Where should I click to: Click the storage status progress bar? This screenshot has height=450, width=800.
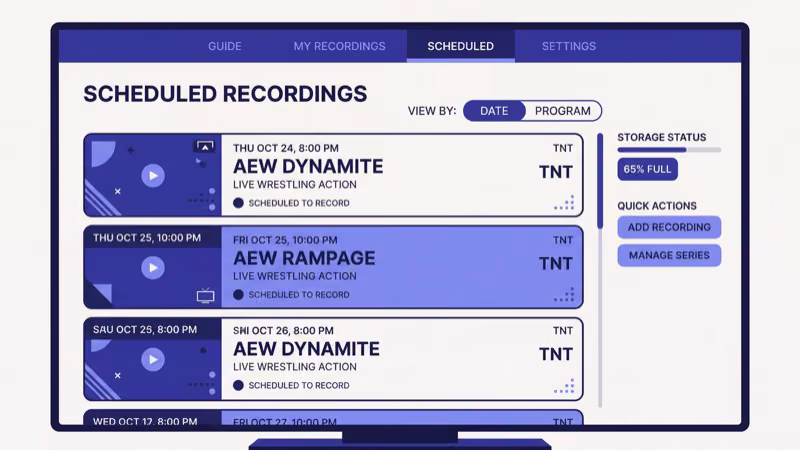point(669,150)
